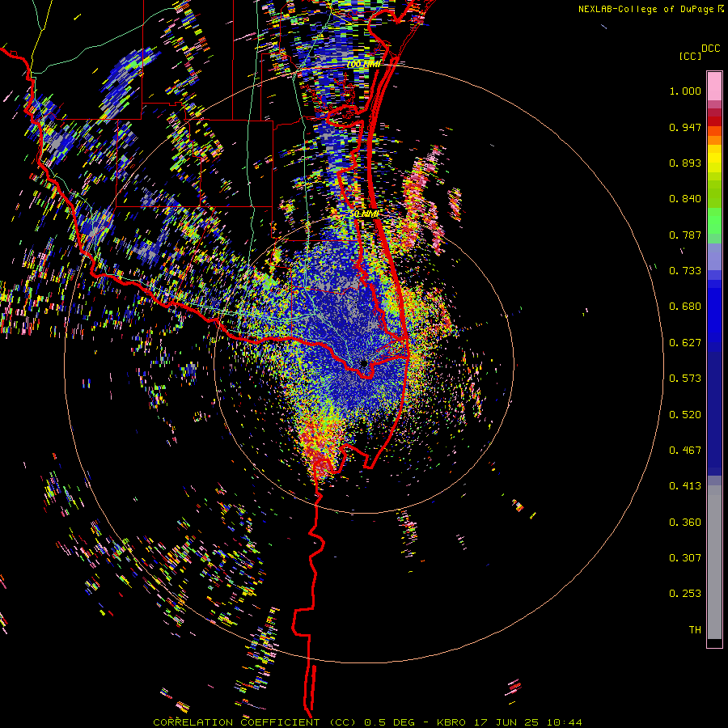Click the [CC] units label above the scale
The width and height of the screenshot is (728, 728).
690,56
